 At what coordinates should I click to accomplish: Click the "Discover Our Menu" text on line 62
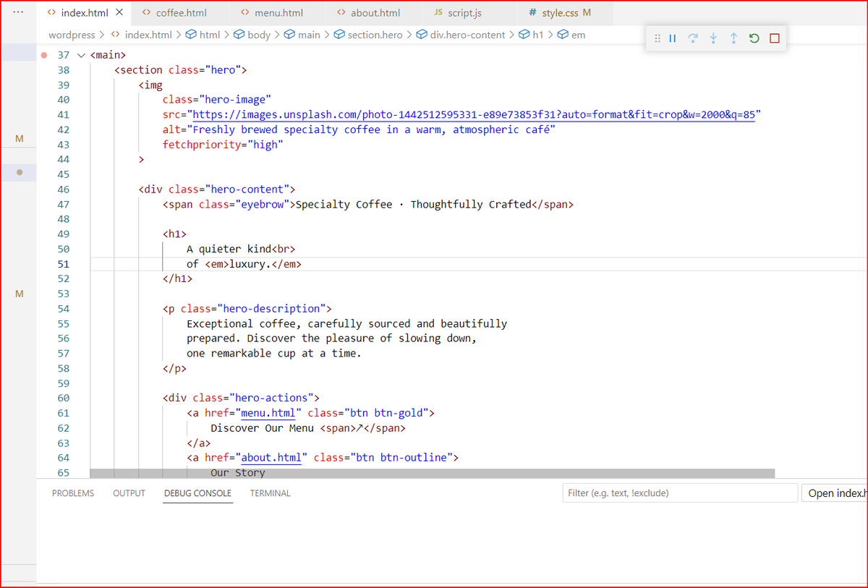click(x=263, y=428)
